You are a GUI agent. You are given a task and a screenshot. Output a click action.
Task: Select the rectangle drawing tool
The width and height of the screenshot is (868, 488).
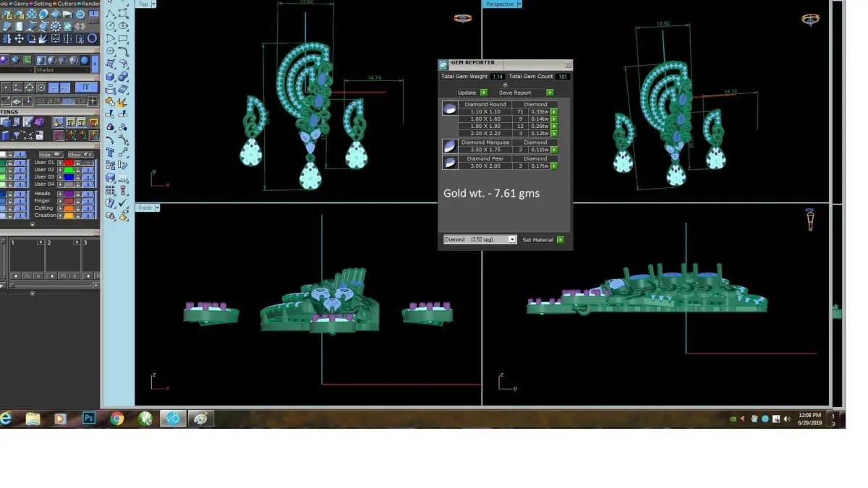(123, 38)
